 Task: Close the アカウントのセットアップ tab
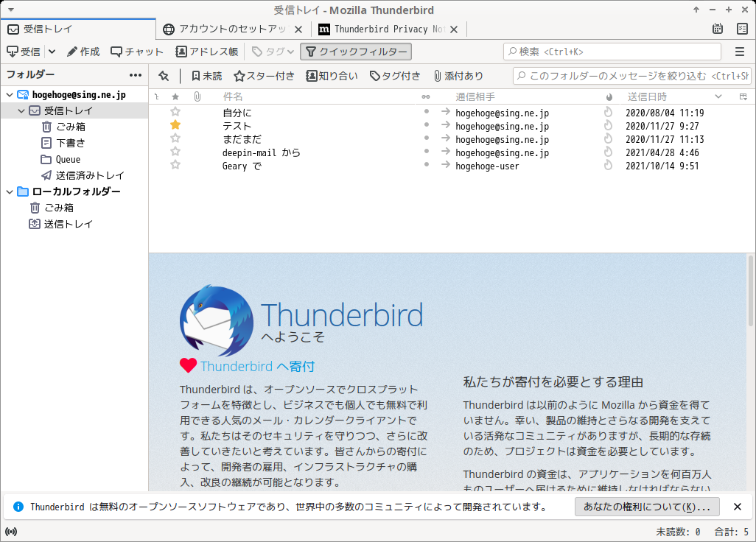click(298, 29)
